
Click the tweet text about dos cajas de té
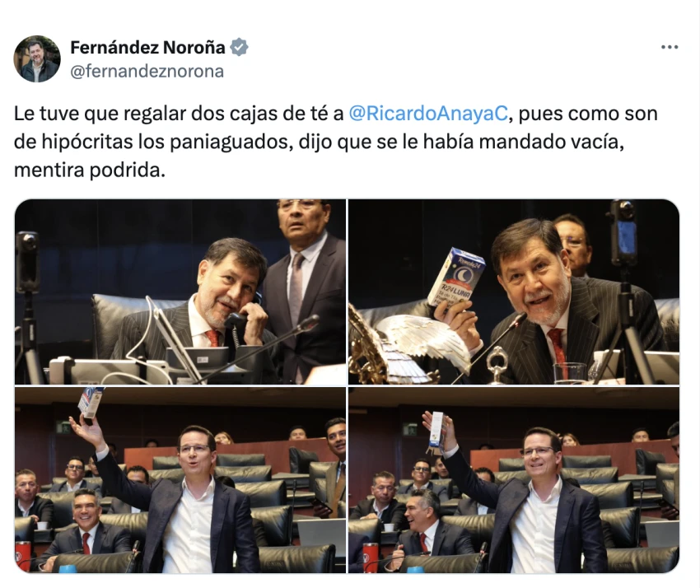tap(335, 142)
